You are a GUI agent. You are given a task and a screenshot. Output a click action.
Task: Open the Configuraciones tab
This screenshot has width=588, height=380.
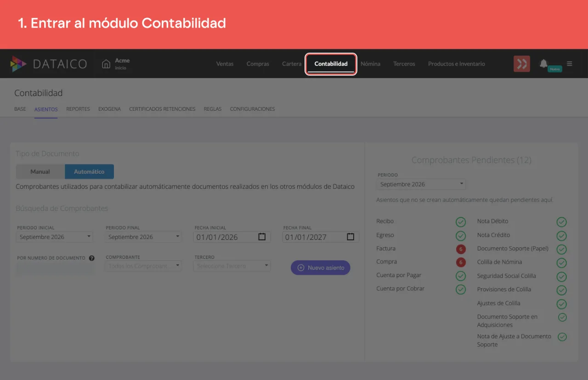(x=252, y=109)
